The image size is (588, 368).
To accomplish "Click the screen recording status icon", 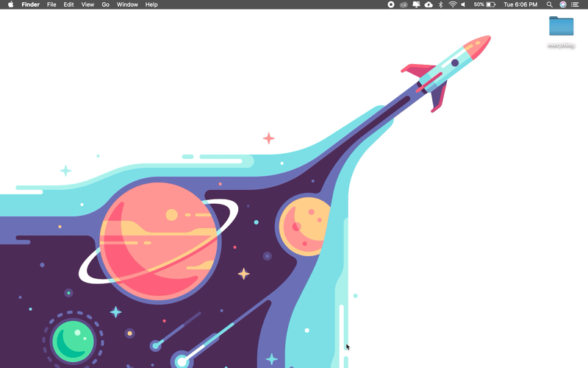I will (391, 4).
